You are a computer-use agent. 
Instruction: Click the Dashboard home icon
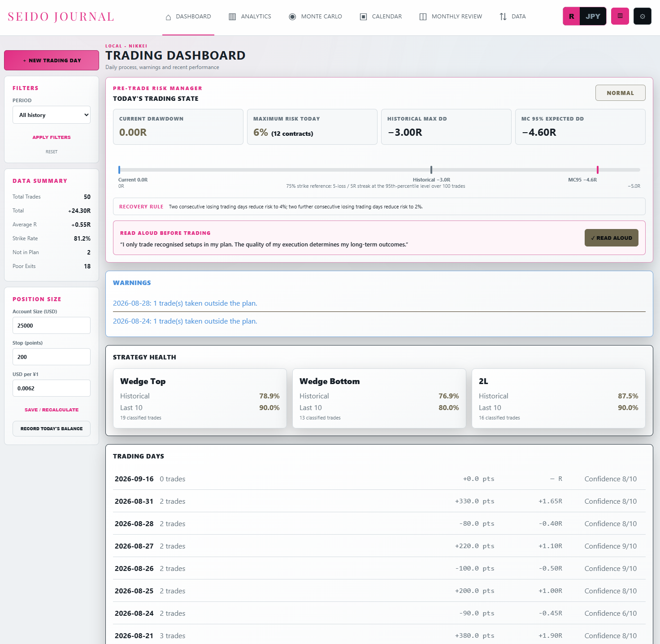[169, 17]
